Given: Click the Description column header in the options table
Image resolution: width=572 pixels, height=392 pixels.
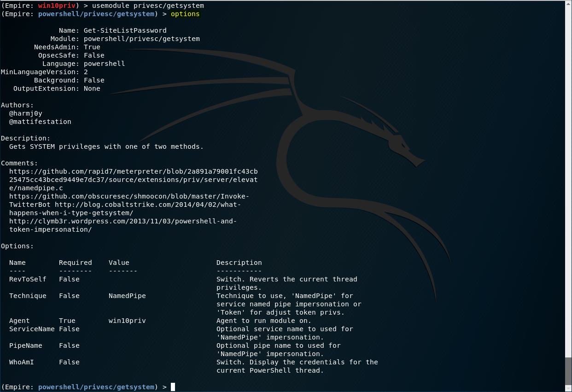Looking at the screenshot, I should coord(239,263).
